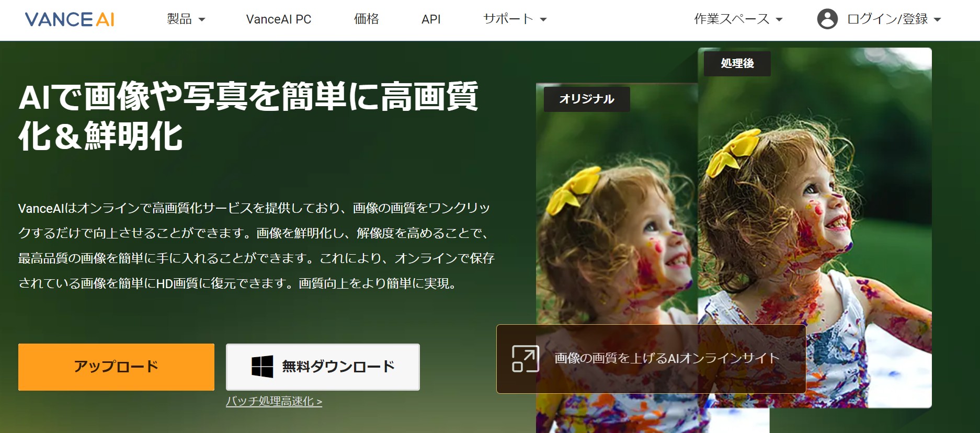
Task: Select API in the navigation bar
Action: [431, 19]
